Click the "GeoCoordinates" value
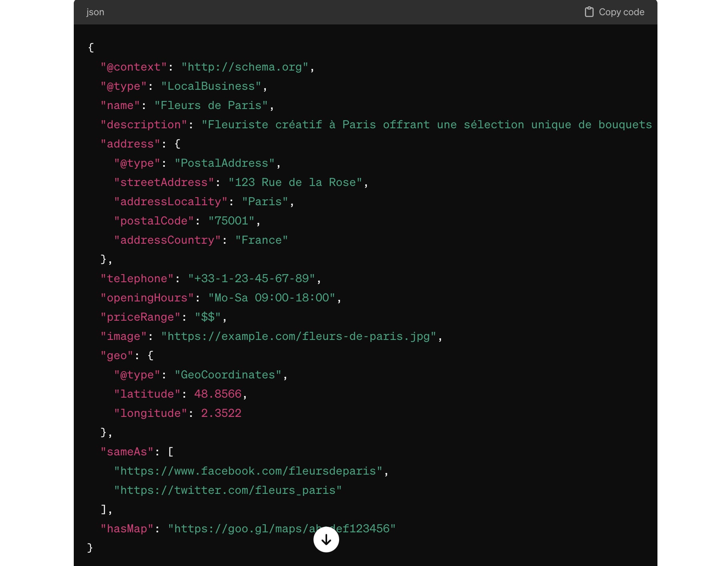The width and height of the screenshot is (728, 566). pos(228,375)
